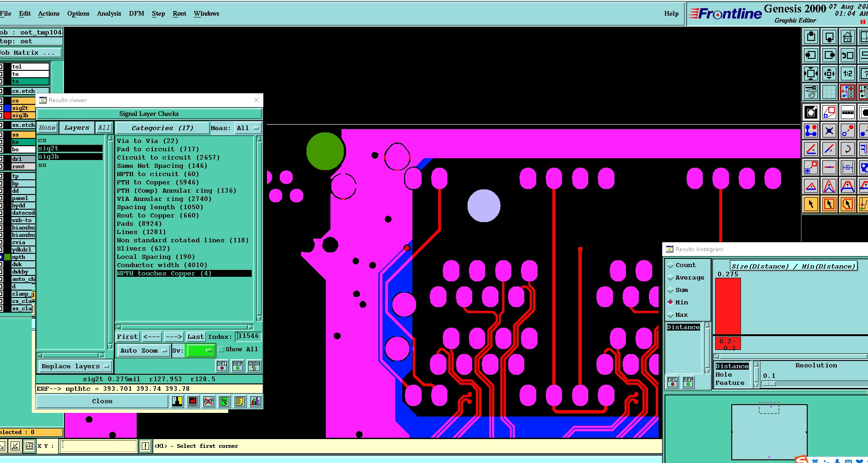Select the Sum radio option
The height and width of the screenshot is (463, 868).
pos(678,290)
